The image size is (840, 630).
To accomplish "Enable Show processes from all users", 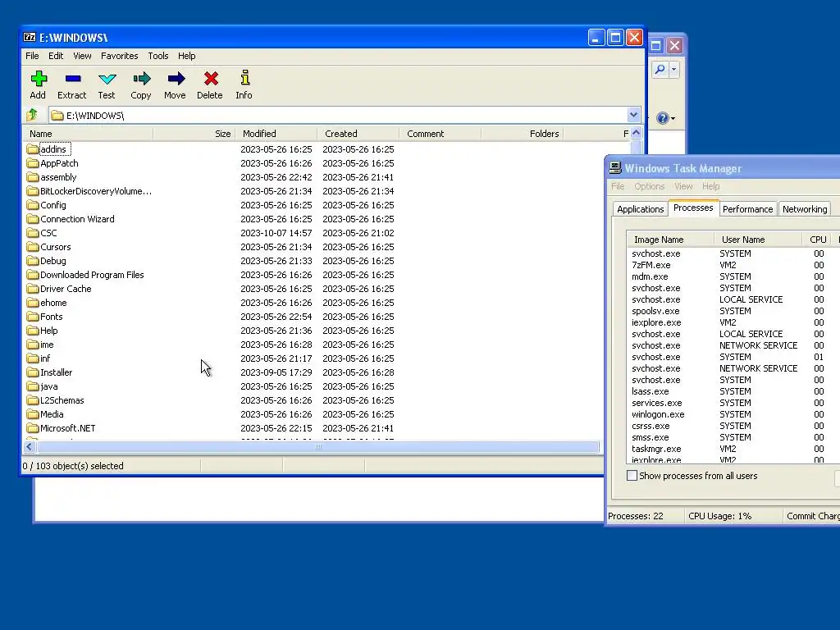I will [x=632, y=475].
